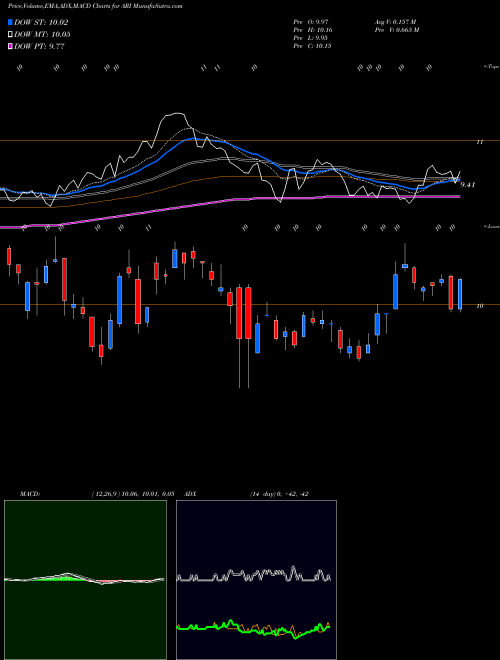Screen dimensions: 500x660
Task: Click the 'Pre H: 10.16' value
Action: (x=312, y=30)
